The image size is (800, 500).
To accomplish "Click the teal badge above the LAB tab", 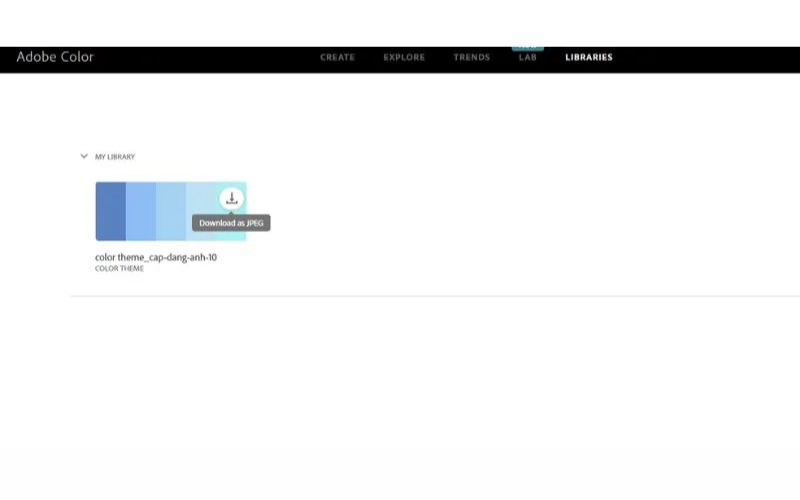I will 527,47.
